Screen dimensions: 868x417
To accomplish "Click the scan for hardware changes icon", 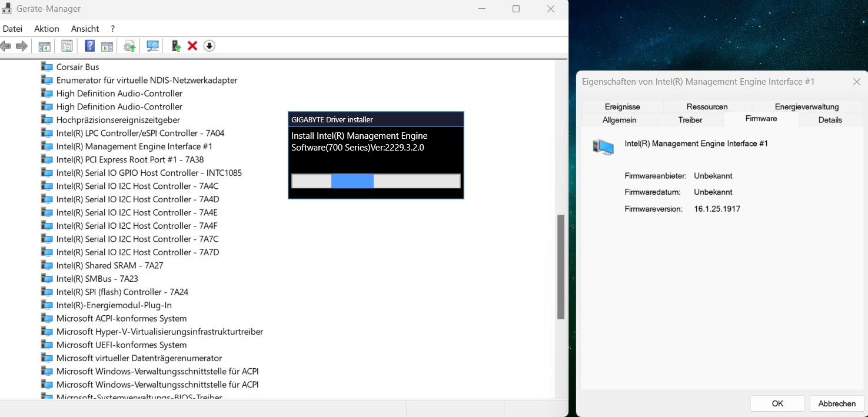I will click(153, 46).
